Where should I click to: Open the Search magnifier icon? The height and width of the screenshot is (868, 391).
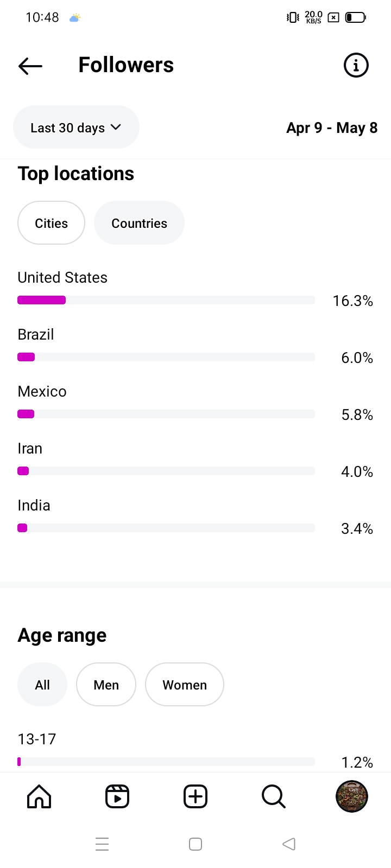click(x=273, y=797)
